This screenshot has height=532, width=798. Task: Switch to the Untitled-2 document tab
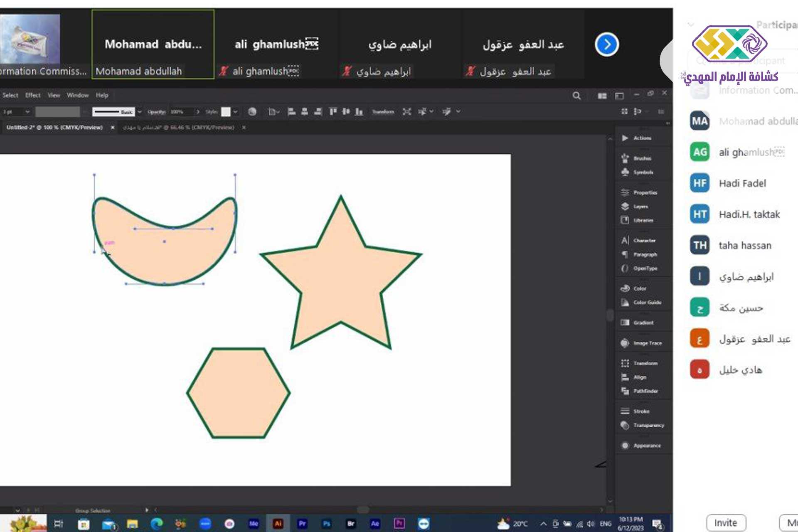(54, 128)
